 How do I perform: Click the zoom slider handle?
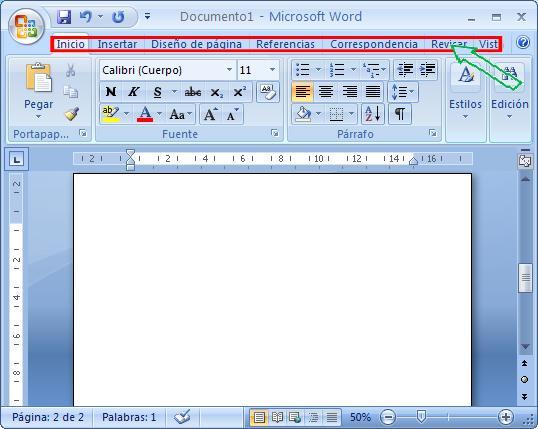point(421,416)
